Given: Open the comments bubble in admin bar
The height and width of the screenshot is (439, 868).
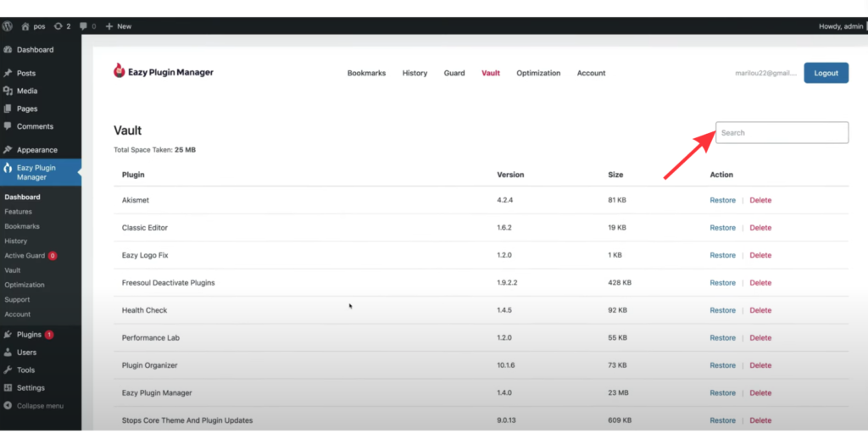Looking at the screenshot, I should tap(83, 26).
